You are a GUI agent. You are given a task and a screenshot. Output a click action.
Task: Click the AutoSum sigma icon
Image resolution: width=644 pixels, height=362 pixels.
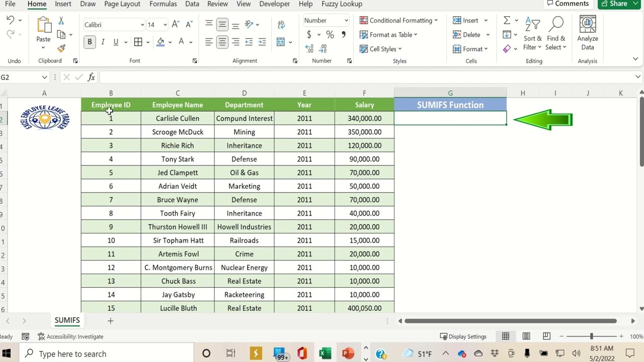click(507, 20)
